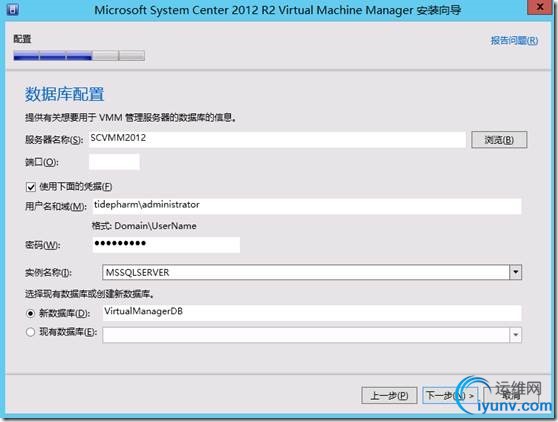Click the 配置 step label

(x=22, y=38)
